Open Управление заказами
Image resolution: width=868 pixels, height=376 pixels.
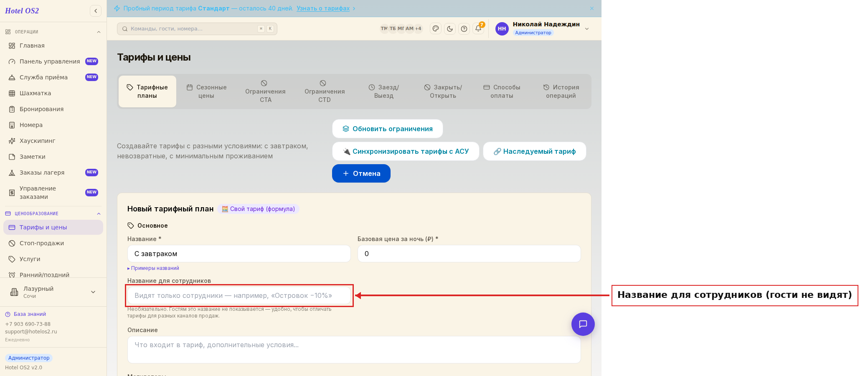coord(53,193)
